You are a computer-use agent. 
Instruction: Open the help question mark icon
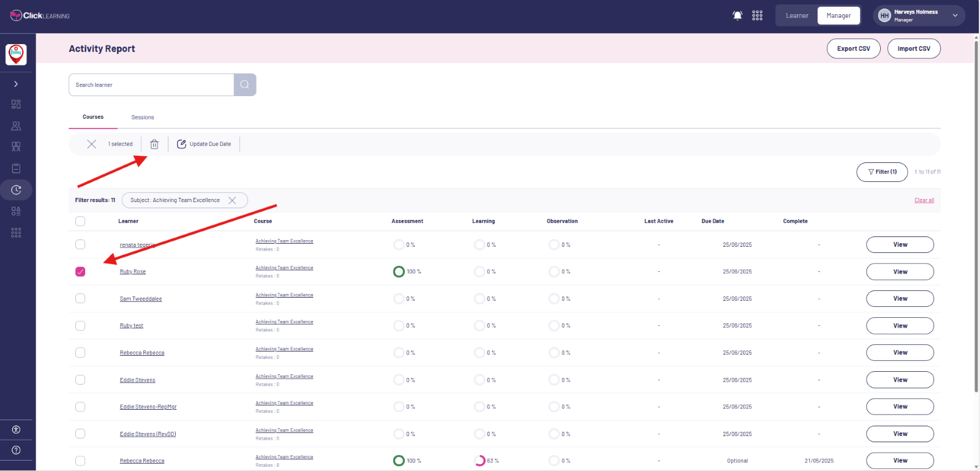coord(16,450)
